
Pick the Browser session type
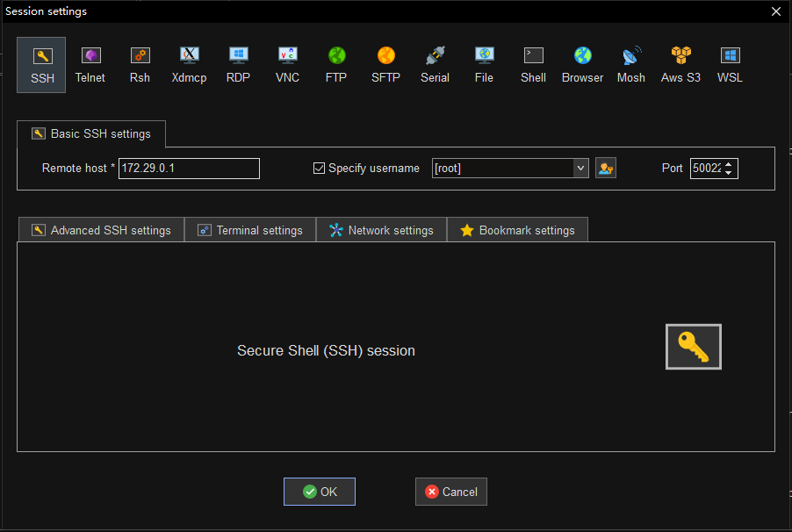click(x=582, y=65)
